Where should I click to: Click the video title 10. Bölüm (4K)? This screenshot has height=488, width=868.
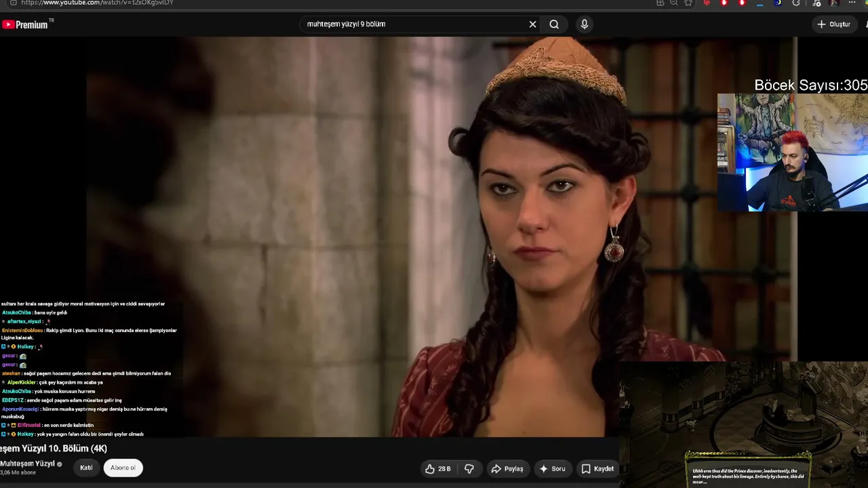click(x=54, y=449)
